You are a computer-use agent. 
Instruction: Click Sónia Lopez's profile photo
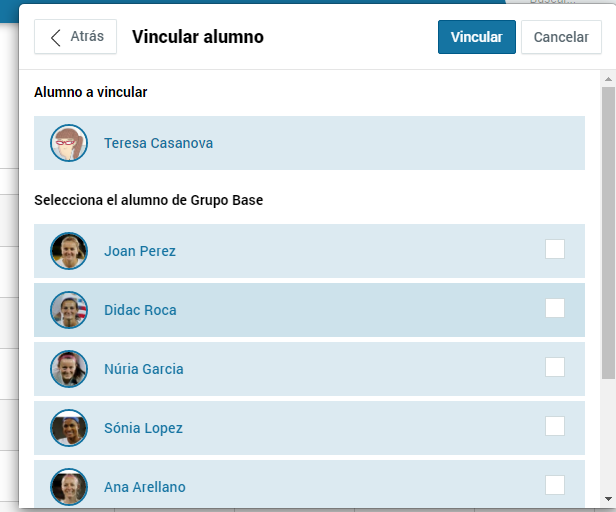69,428
